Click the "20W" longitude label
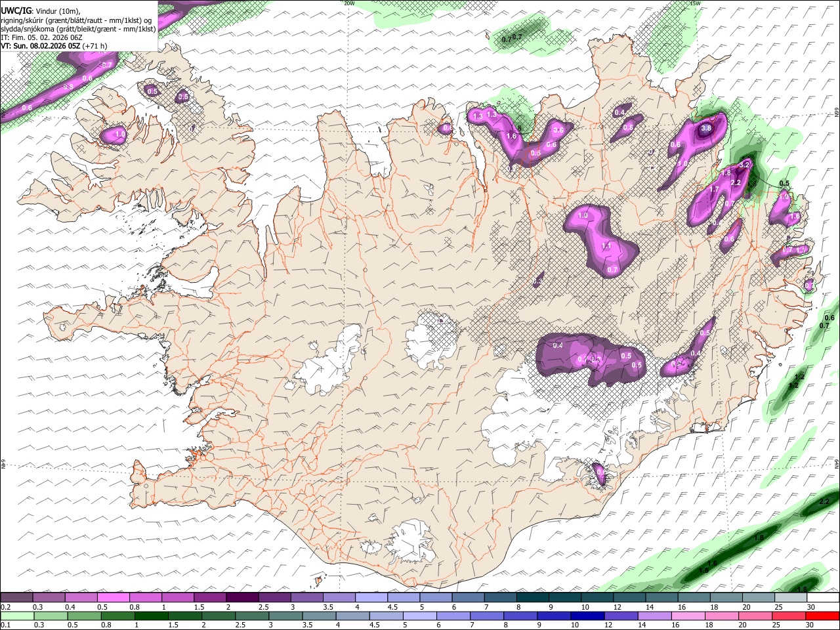 coord(350,3)
